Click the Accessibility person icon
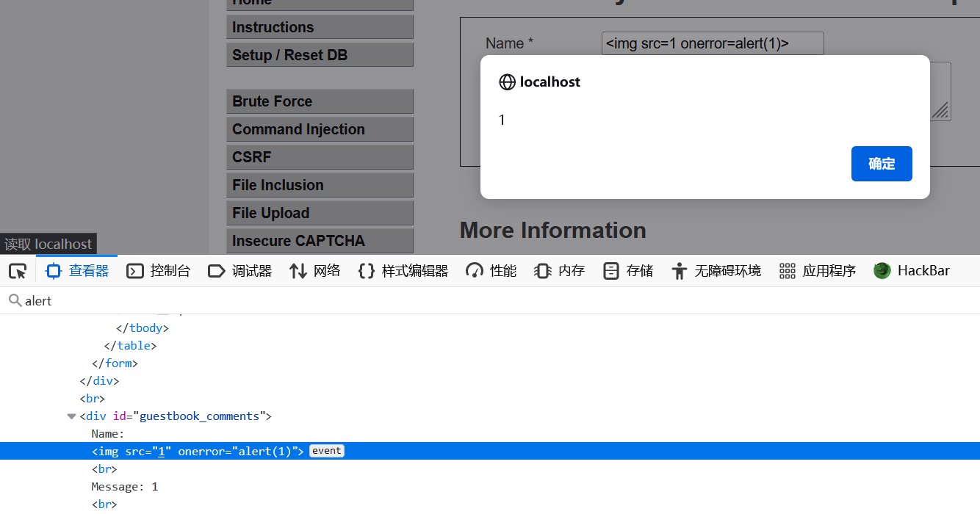The width and height of the screenshot is (980, 514). pyautogui.click(x=680, y=271)
